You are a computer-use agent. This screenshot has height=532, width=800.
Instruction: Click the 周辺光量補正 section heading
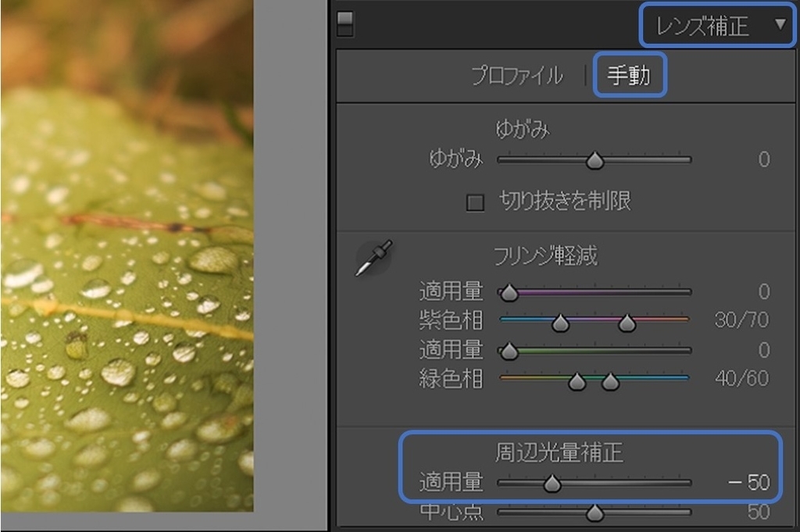pyautogui.click(x=559, y=453)
